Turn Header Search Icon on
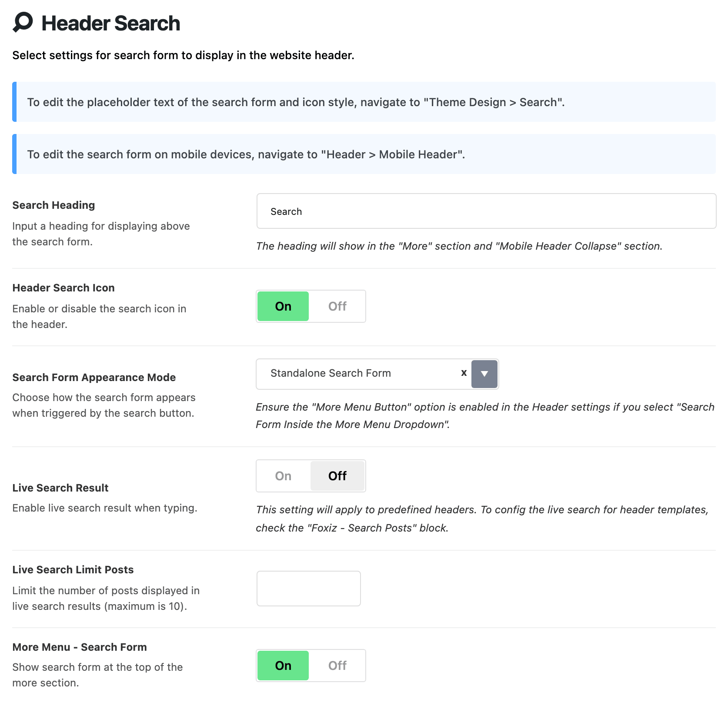 [283, 306]
